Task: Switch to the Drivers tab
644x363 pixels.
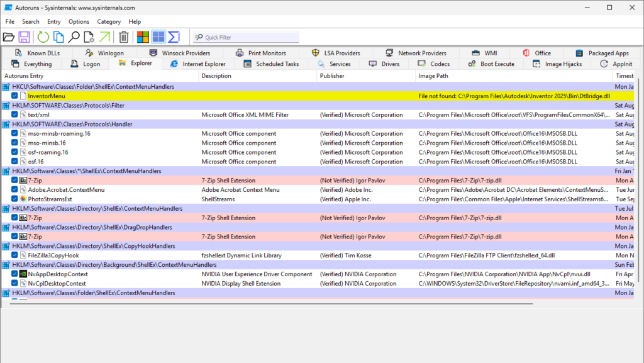Action: [384, 64]
